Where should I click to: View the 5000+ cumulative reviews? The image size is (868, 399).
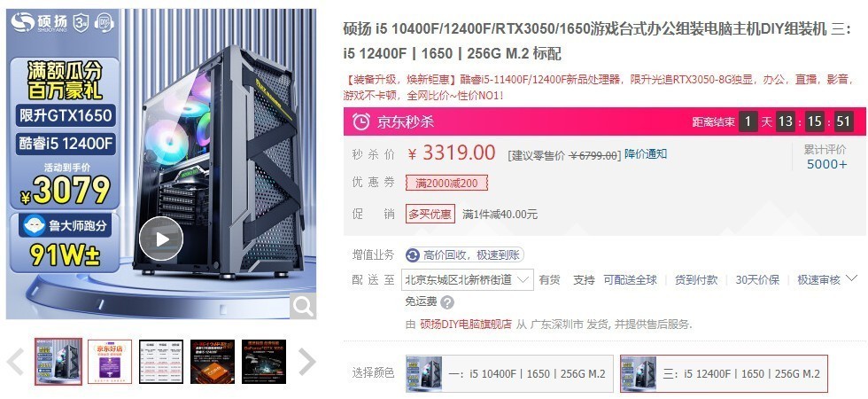pyautogui.click(x=826, y=164)
